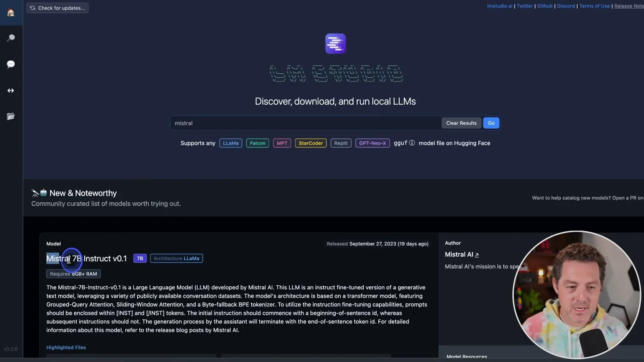Click the 7B parameter badge
Screen dimensions: 644x362
coord(140,259)
